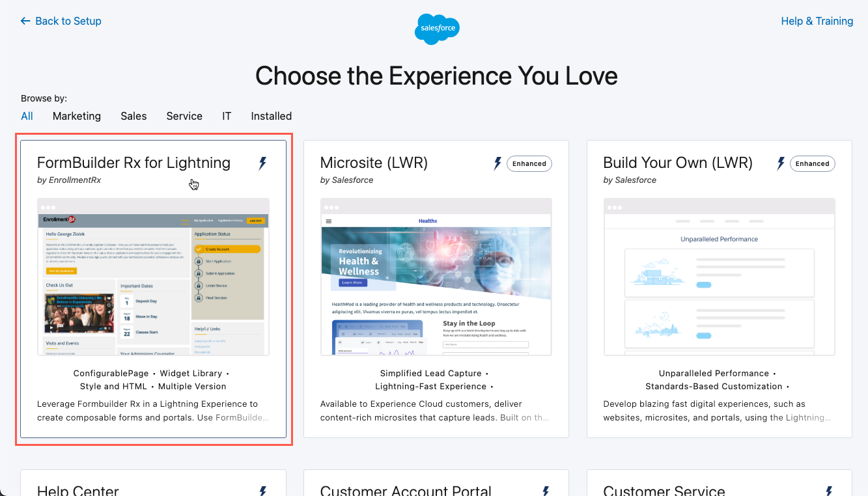Filter templates by Marketing

pos(77,116)
